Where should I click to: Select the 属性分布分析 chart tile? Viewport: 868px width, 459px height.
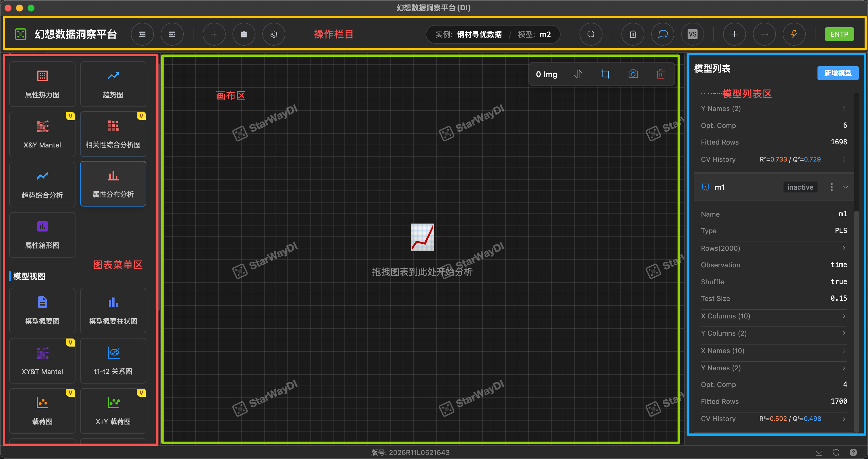[x=113, y=184]
